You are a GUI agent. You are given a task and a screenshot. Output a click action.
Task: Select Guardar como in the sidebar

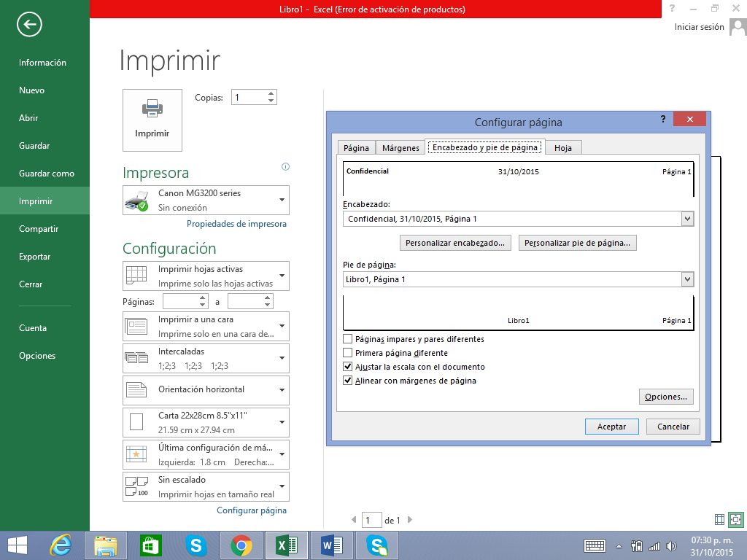point(47,174)
